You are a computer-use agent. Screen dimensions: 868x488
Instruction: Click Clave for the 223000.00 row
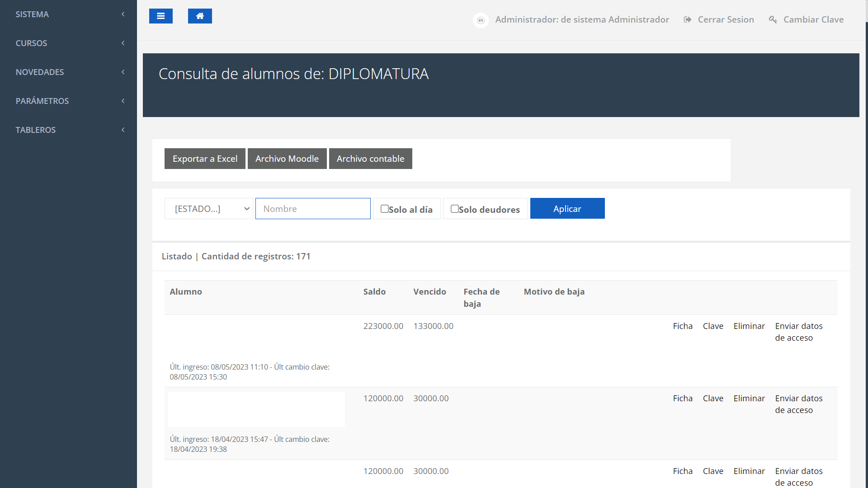tap(713, 326)
